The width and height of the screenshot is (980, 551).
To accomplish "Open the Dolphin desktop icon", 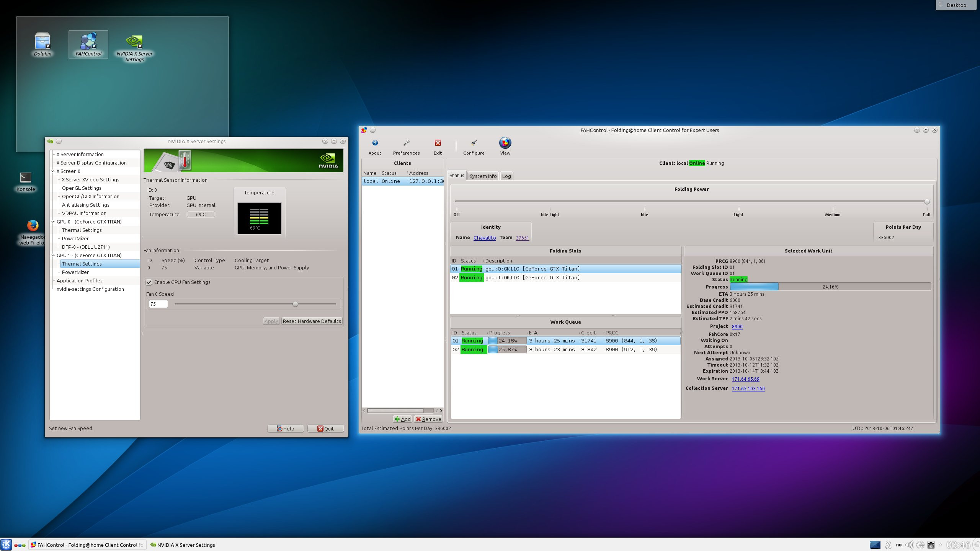I will click(x=42, y=45).
